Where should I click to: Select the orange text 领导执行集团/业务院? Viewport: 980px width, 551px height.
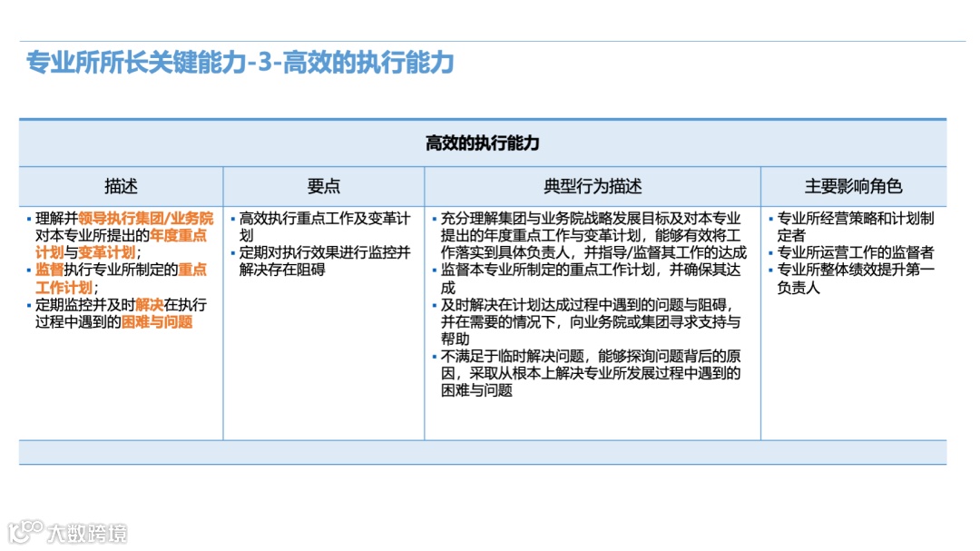coord(146,218)
